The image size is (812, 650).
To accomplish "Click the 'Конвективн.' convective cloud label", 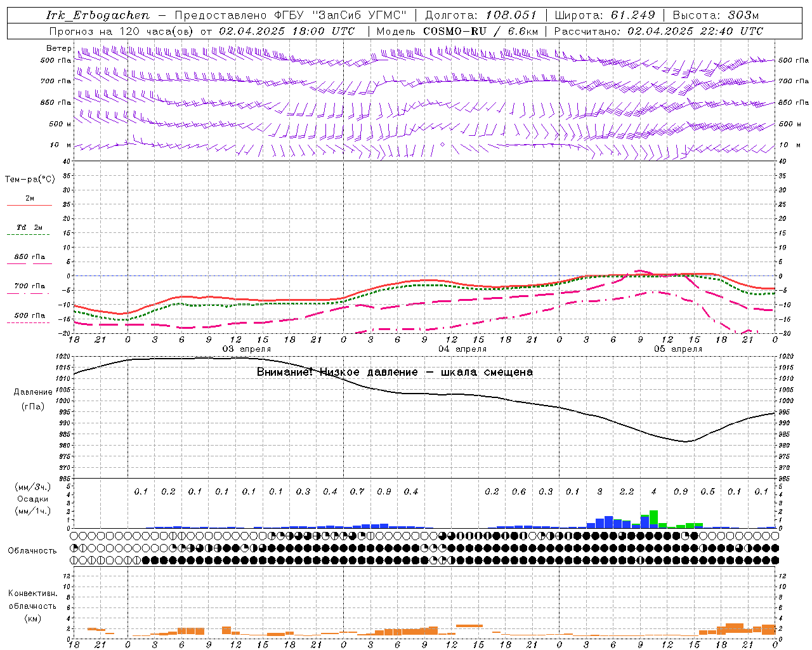I will click(32, 593).
